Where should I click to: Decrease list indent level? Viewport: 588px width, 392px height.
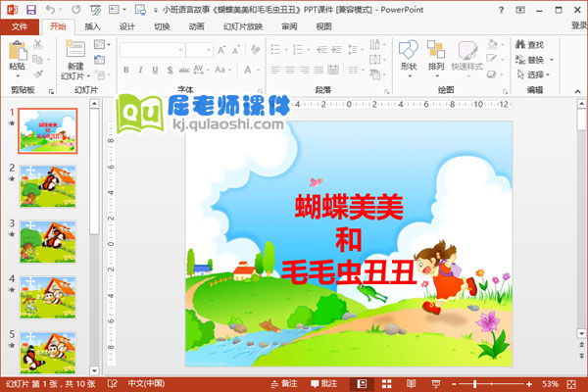[x=321, y=50]
